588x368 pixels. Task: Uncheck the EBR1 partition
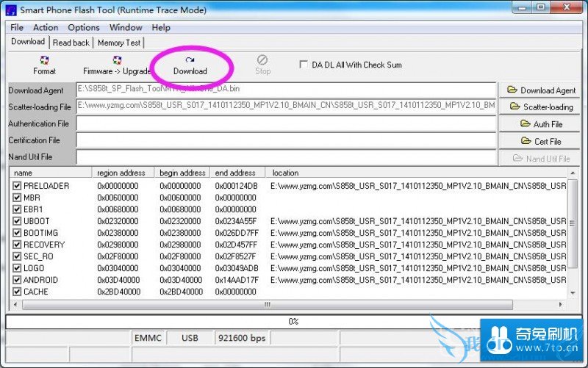(17, 209)
